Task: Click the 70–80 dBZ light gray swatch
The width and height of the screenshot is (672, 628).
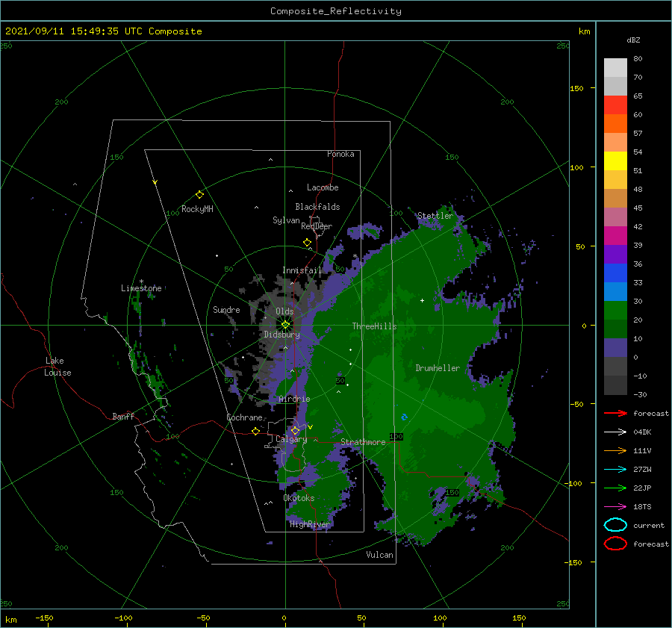Action: coord(615,68)
